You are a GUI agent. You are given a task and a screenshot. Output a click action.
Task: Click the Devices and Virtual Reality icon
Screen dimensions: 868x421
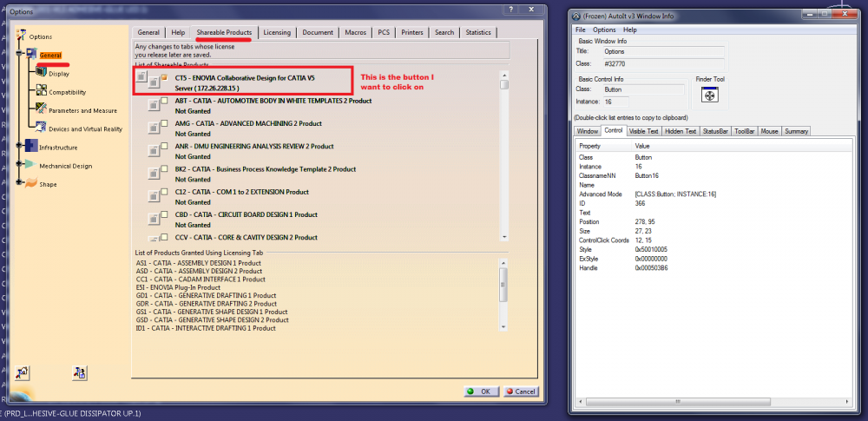[42, 127]
